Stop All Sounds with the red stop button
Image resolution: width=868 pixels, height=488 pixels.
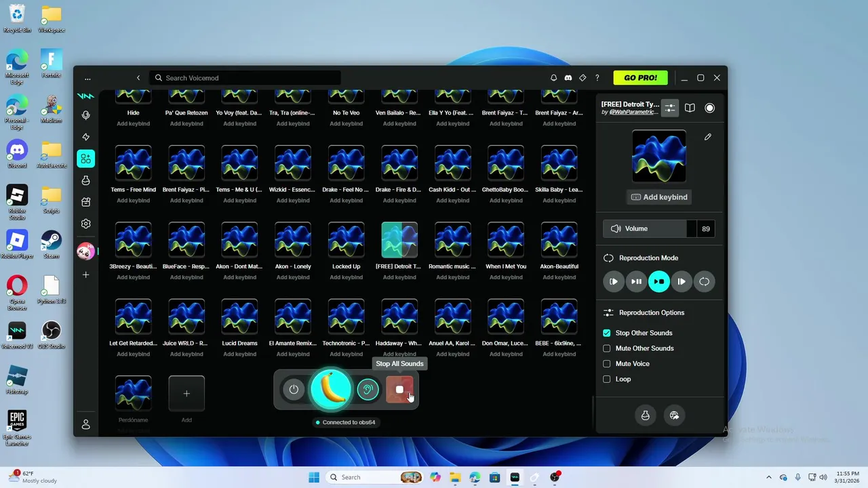[x=399, y=389]
